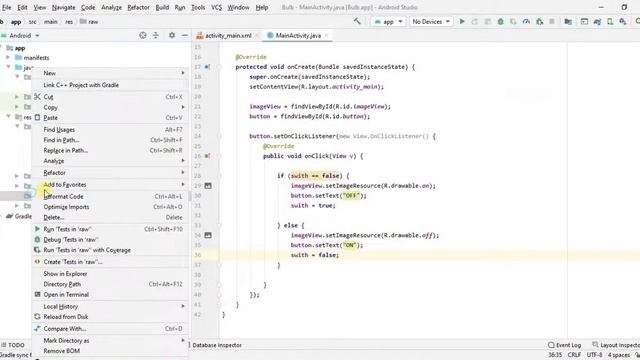The width and height of the screenshot is (640, 360).
Task: Click the Compare With arrows icon
Action: [x=37, y=329]
